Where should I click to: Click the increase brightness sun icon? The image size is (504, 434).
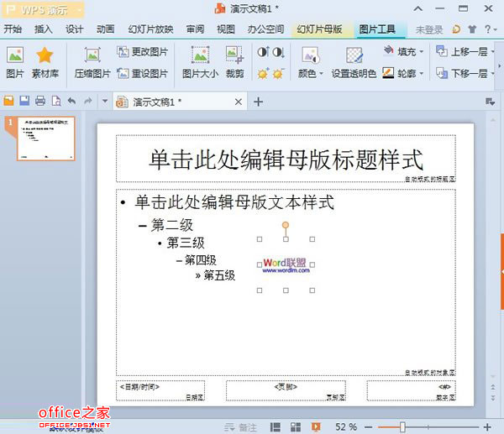tap(263, 74)
